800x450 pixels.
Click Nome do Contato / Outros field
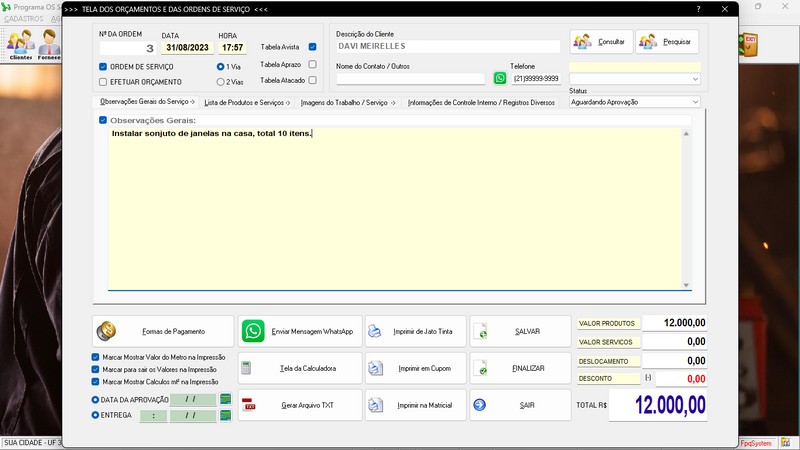(410, 79)
